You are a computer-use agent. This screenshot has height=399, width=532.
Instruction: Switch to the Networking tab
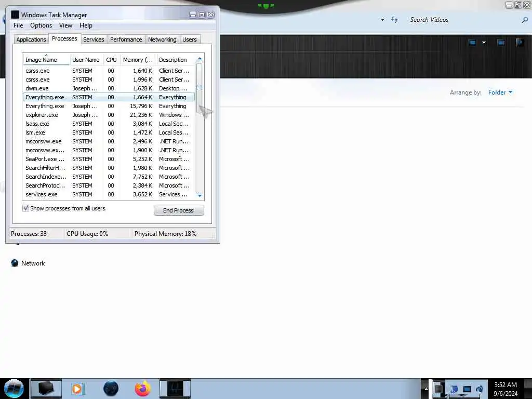pyautogui.click(x=162, y=39)
